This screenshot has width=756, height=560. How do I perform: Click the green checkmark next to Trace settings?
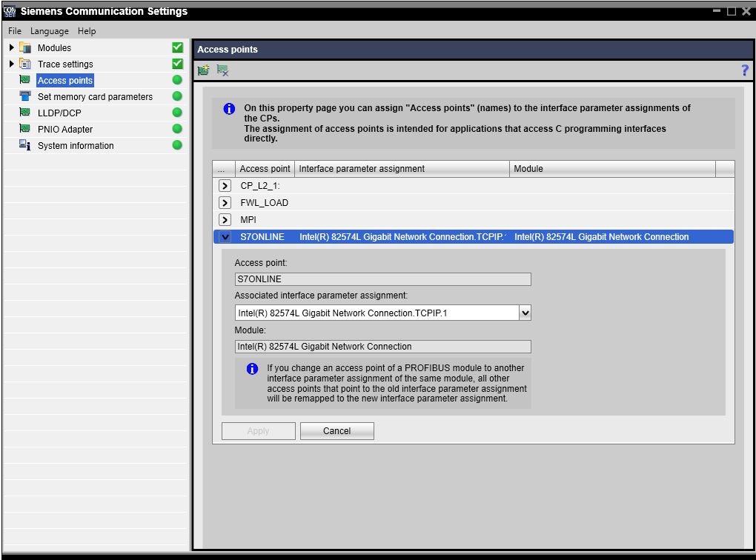pos(177,64)
